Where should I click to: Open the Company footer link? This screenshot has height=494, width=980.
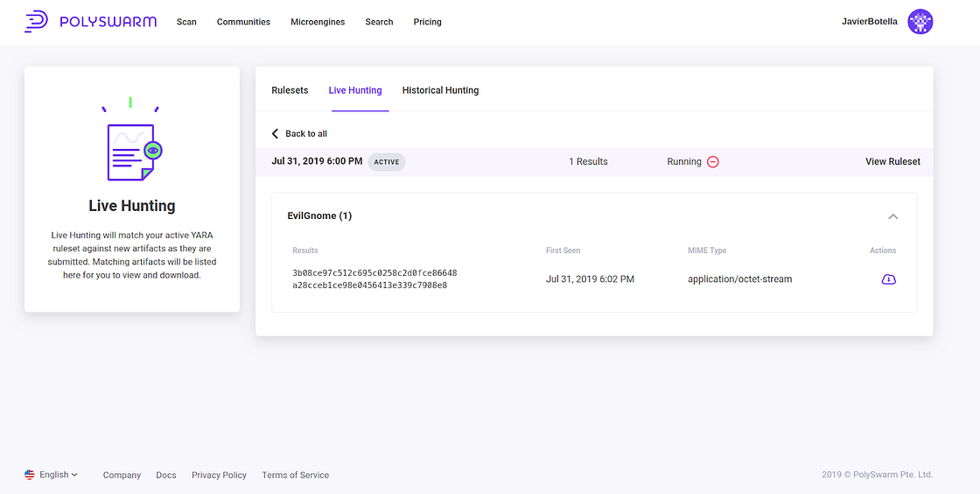click(x=122, y=476)
